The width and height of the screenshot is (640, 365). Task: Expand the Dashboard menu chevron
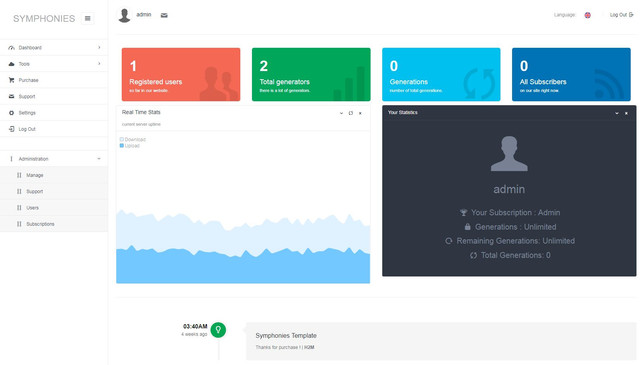(99, 47)
